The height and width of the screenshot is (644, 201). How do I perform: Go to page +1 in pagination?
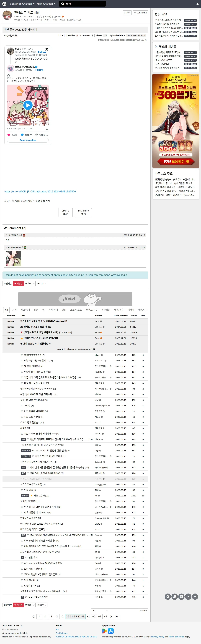point(88,616)
